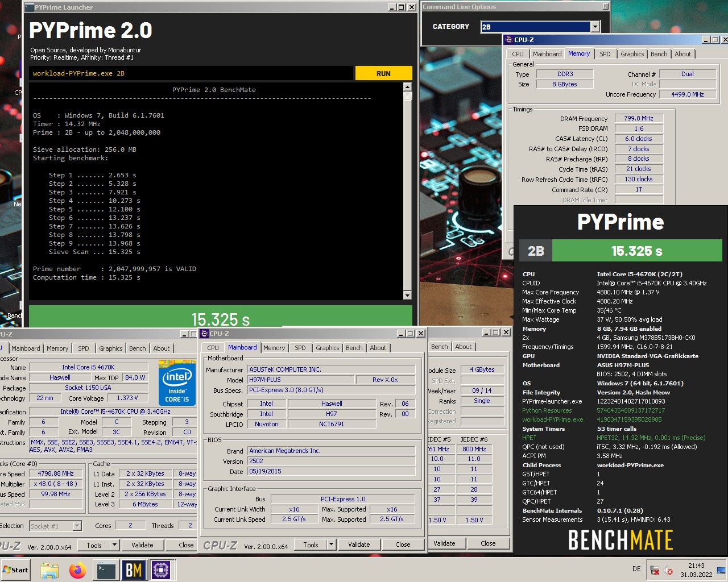Minimize the Mainboard CPU-Z window
The image size is (728, 582).
point(402,334)
